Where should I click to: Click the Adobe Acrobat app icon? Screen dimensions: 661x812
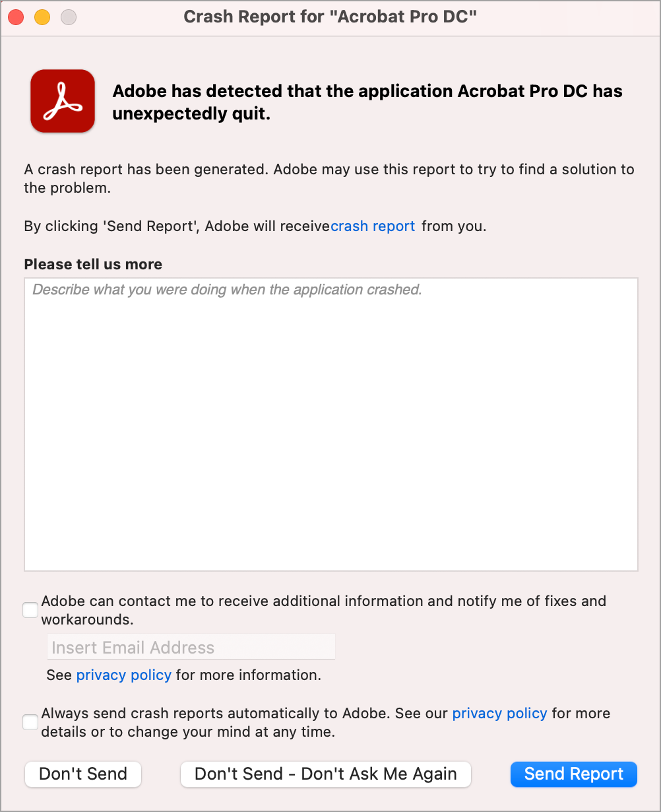62,101
